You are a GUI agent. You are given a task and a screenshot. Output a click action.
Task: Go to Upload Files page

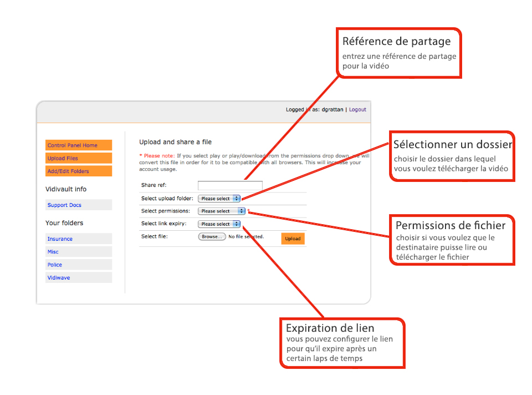[63, 159]
